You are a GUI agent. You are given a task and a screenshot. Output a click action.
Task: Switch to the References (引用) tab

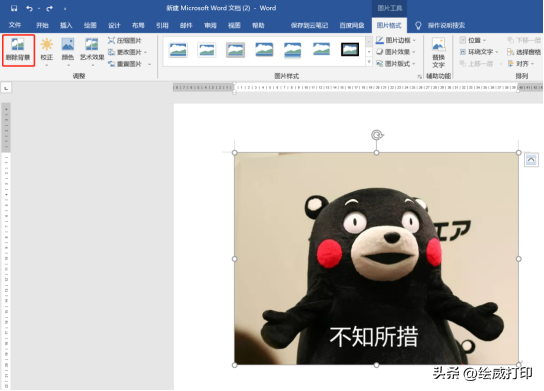pyautogui.click(x=162, y=25)
